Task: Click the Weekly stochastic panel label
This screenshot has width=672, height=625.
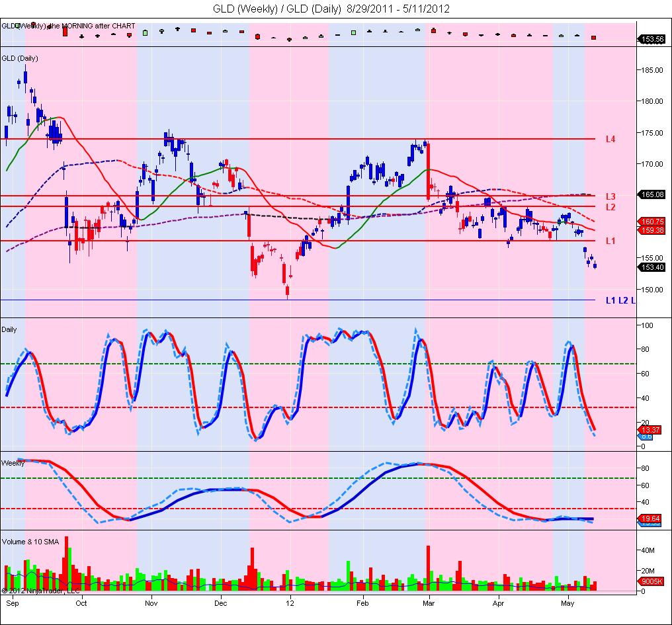Action: (x=13, y=464)
